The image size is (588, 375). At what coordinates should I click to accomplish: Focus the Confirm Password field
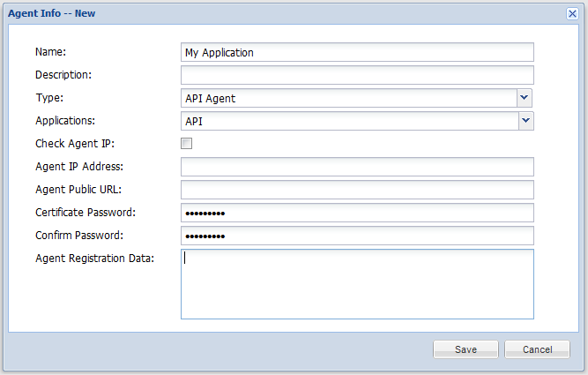click(357, 236)
